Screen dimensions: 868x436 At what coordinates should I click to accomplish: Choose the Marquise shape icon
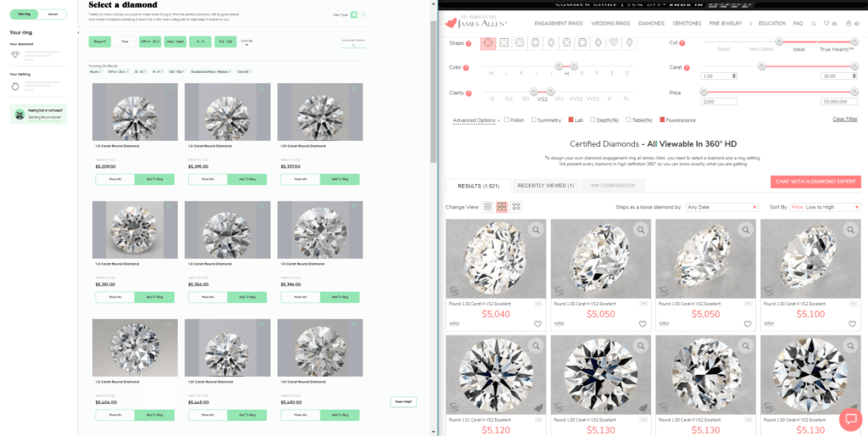[598, 42]
